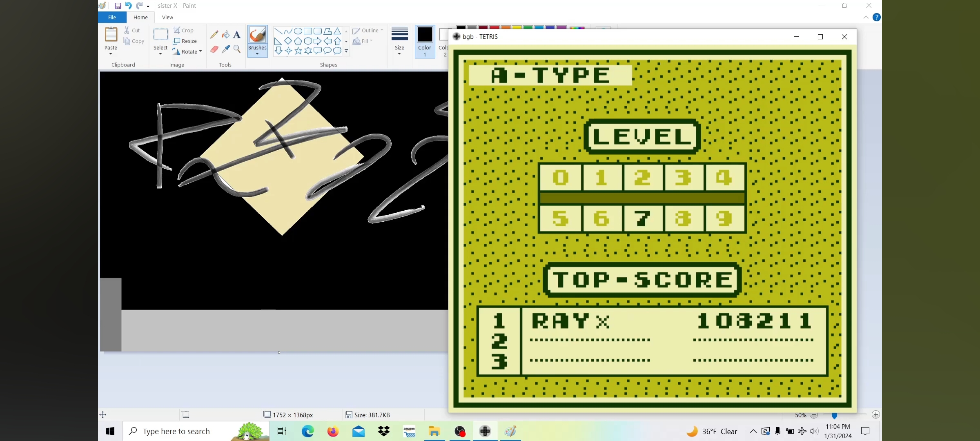Expand the shapes gallery more arrow

[x=346, y=51]
